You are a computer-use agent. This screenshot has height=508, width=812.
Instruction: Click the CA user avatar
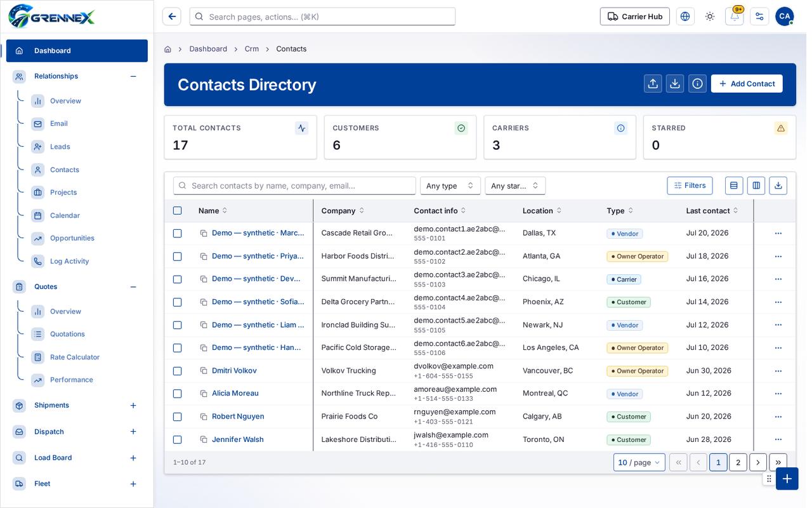(785, 17)
